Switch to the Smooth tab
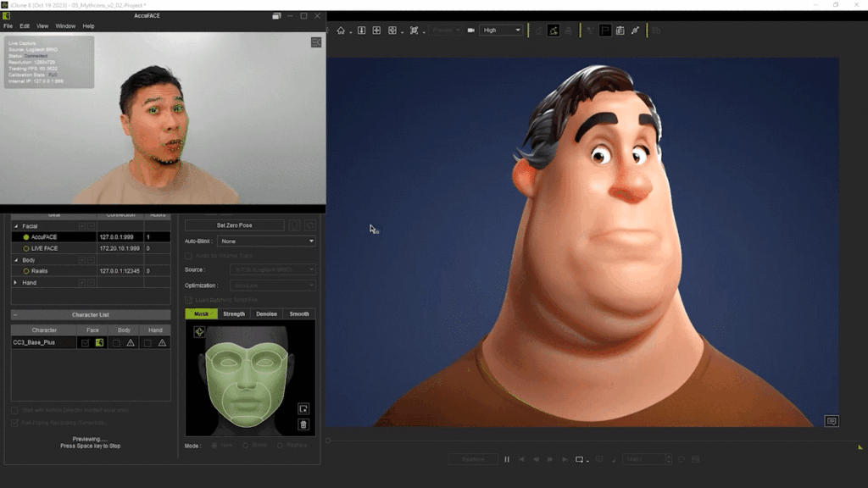This screenshot has width=868, height=488. click(299, 313)
